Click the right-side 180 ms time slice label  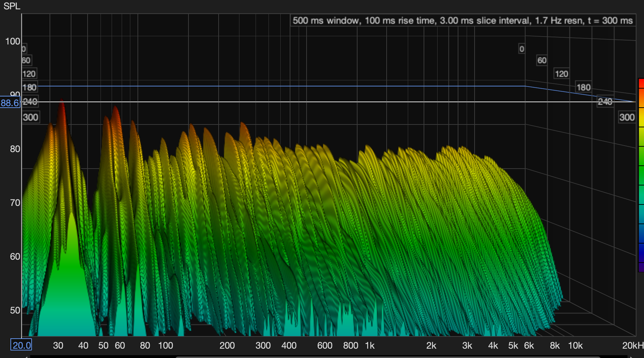point(583,87)
